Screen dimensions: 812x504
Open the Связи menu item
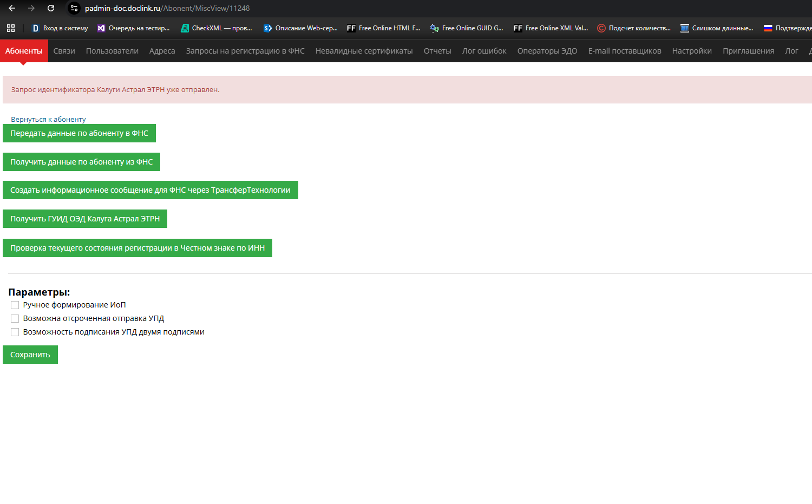pos(64,51)
